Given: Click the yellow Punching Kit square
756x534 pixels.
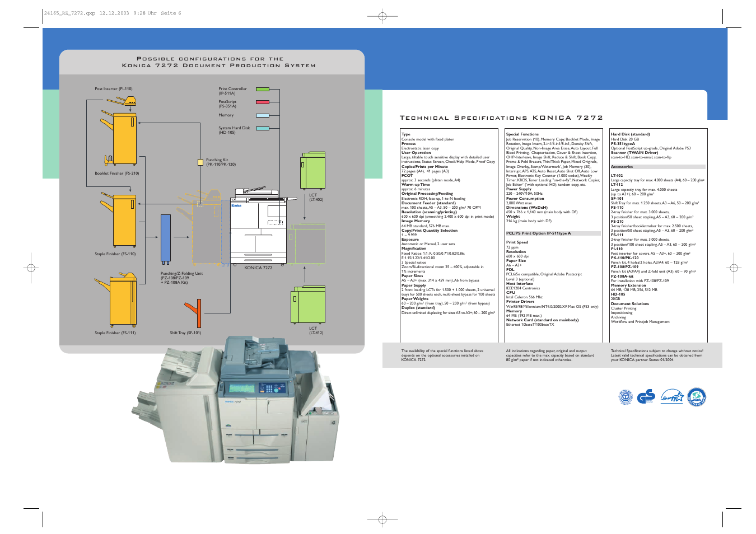Looking at the screenshot, I should pyautogui.click(x=200, y=162).
